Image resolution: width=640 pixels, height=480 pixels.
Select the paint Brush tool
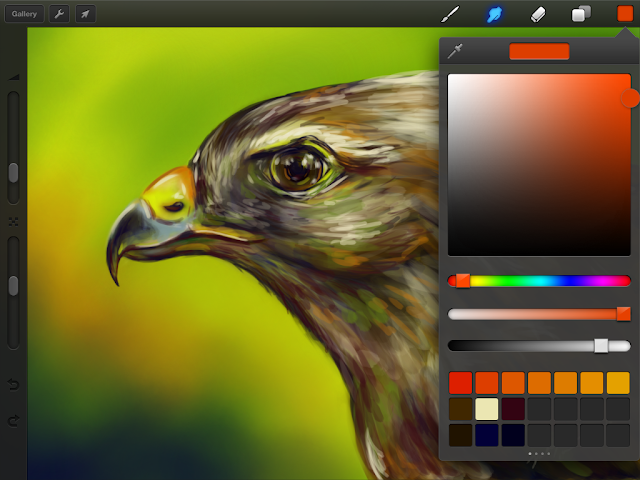(451, 14)
